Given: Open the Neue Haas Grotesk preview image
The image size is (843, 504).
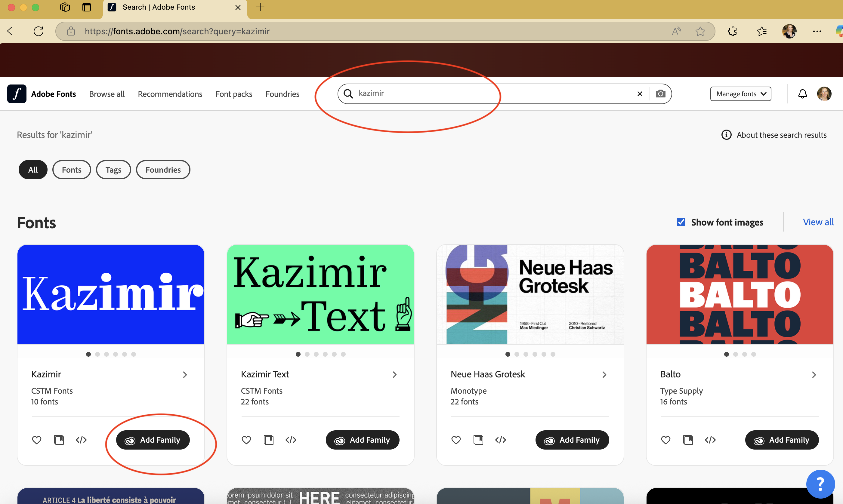Looking at the screenshot, I should point(530,294).
